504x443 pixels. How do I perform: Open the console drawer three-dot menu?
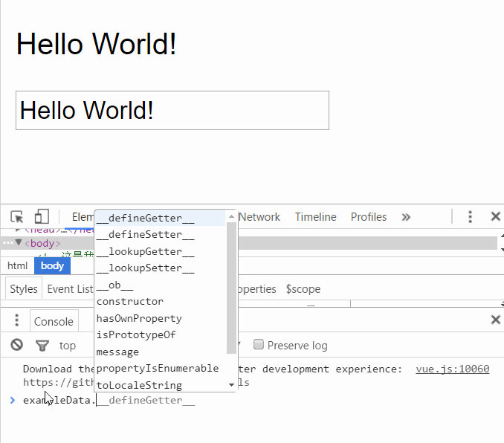[x=17, y=320]
